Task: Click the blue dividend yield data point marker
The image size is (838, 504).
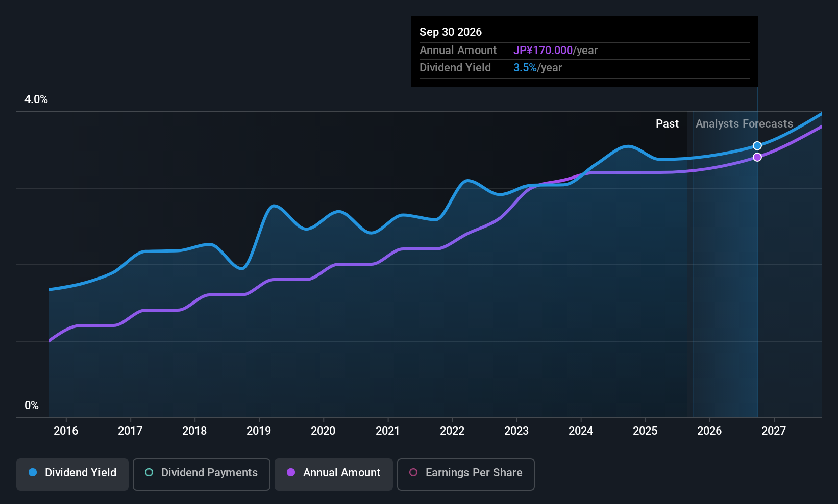Action: pos(757,146)
